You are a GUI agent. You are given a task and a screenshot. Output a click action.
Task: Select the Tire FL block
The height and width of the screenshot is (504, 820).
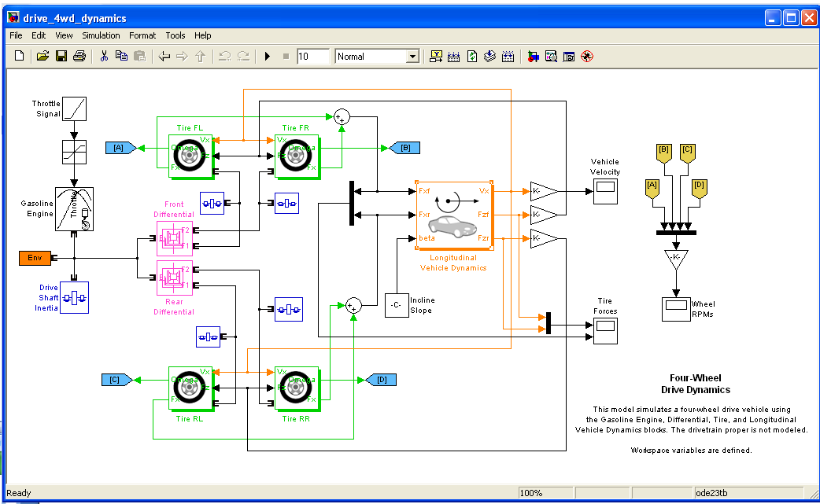tap(190, 156)
